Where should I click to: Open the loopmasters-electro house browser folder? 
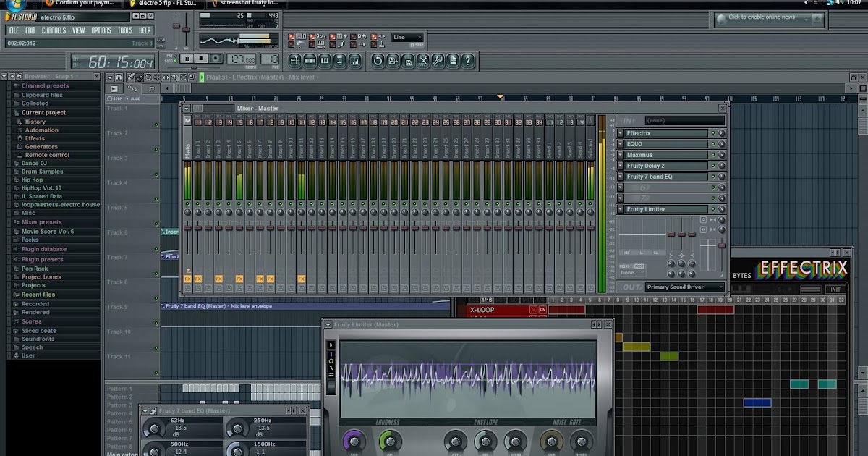pos(61,205)
